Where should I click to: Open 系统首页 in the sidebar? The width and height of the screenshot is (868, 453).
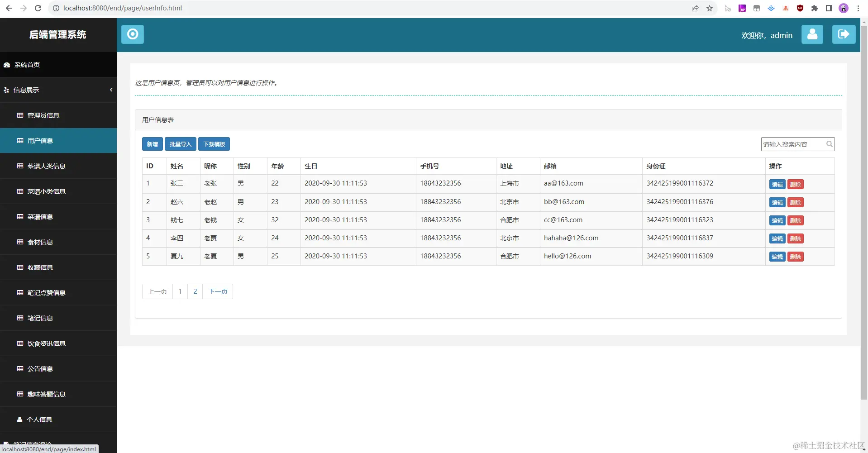pos(58,65)
